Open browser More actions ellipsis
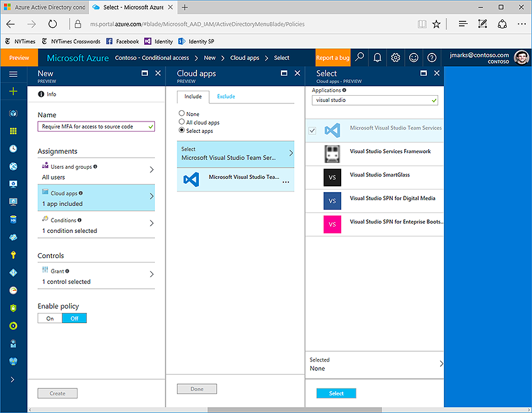 (521, 24)
